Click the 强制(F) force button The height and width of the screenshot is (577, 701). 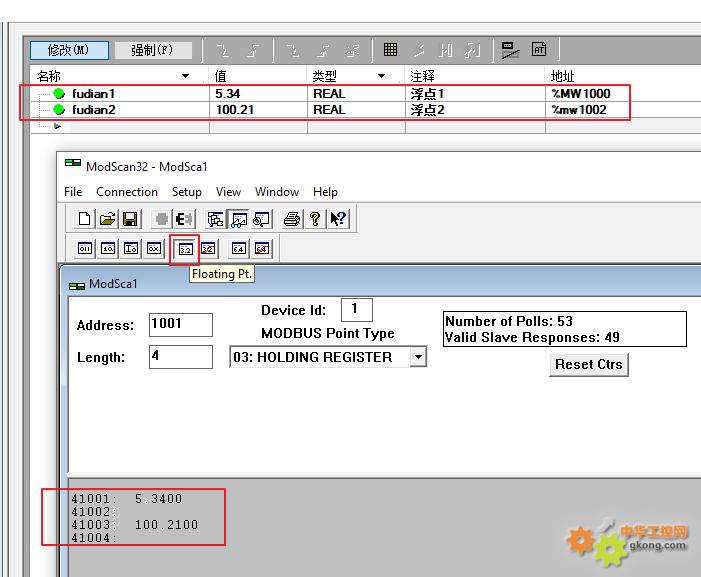(153, 50)
